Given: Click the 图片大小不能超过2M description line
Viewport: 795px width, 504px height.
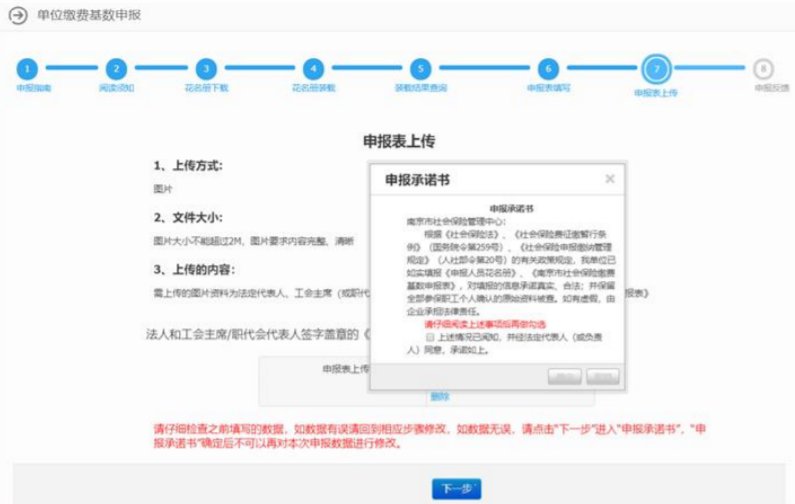Looking at the screenshot, I should (254, 241).
